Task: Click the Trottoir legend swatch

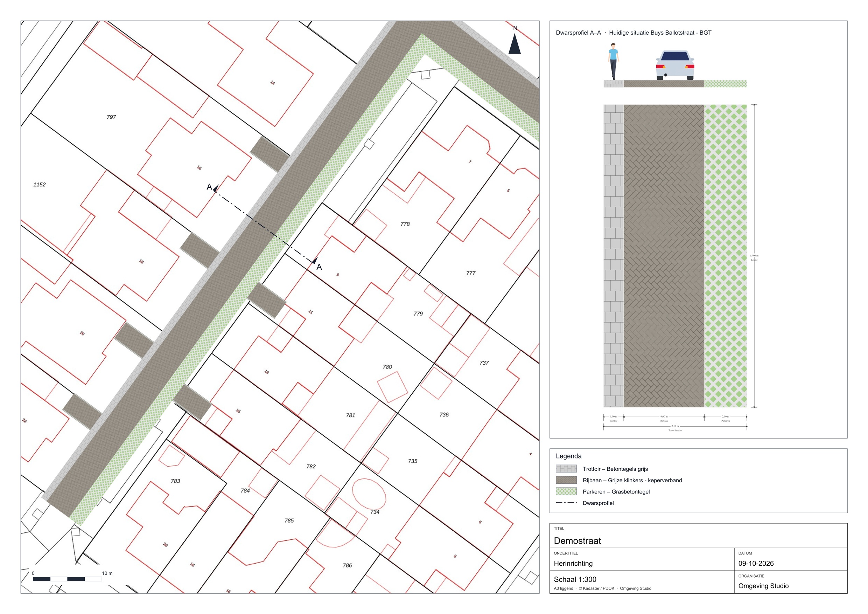Action: pyautogui.click(x=566, y=469)
